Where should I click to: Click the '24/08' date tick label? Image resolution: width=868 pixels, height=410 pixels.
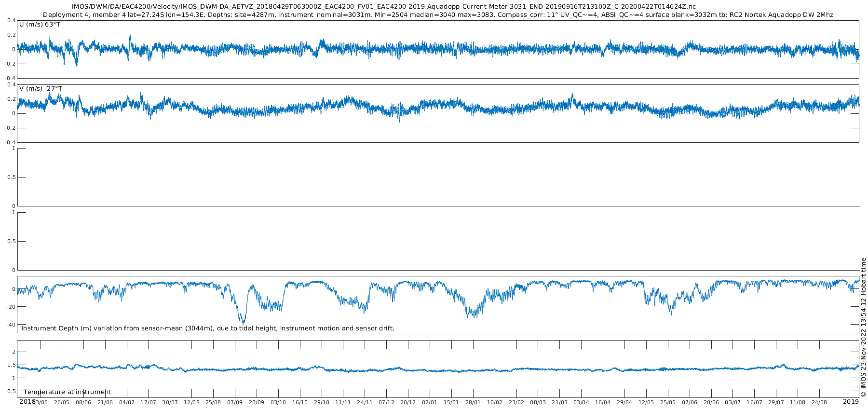coord(819,402)
